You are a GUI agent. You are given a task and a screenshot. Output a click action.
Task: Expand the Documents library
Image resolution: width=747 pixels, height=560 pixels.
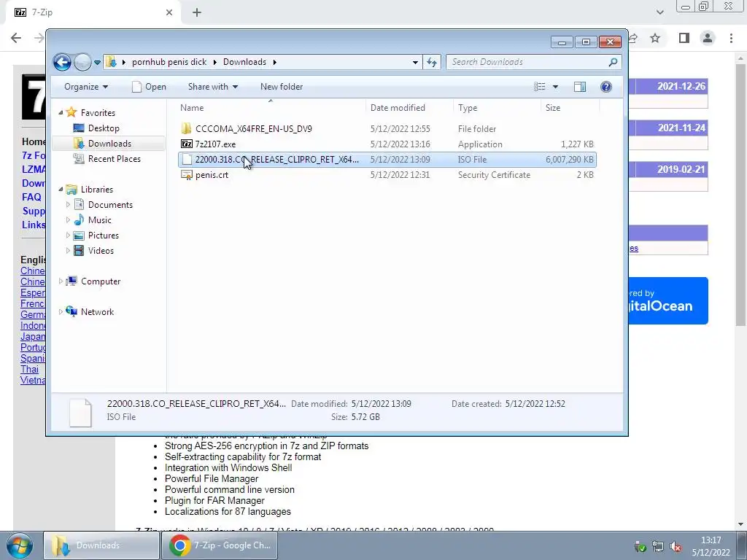coord(68,205)
